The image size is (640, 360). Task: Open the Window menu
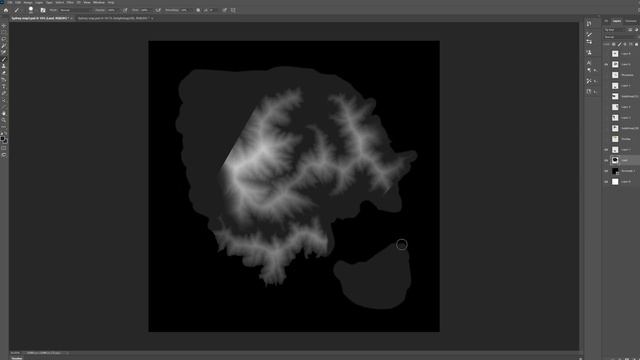click(x=99, y=2)
